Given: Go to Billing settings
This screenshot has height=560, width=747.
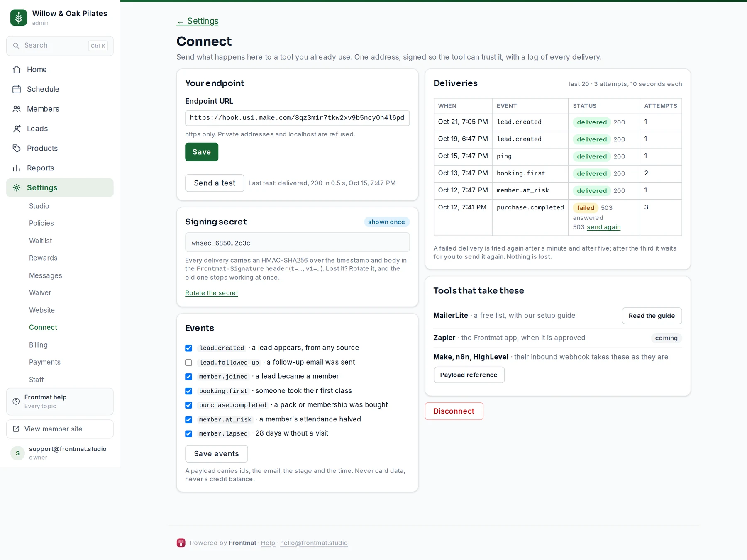Looking at the screenshot, I should [x=38, y=345].
